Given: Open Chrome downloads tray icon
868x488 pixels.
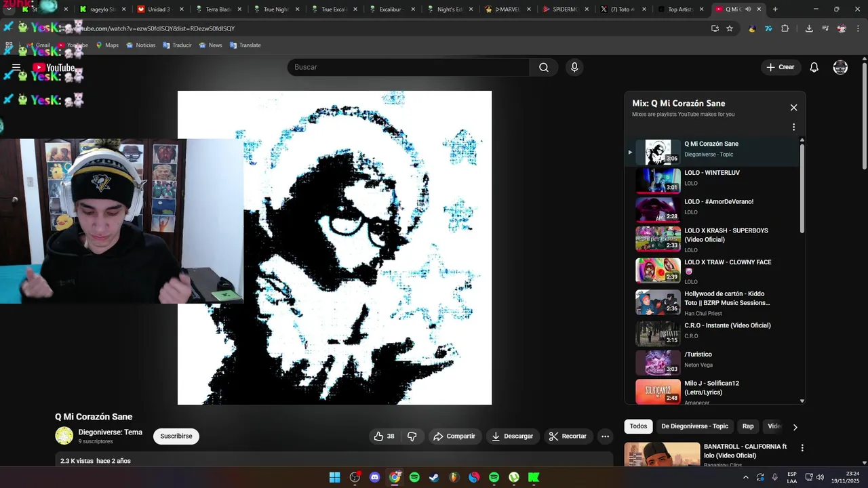Looking at the screenshot, I should [809, 28].
